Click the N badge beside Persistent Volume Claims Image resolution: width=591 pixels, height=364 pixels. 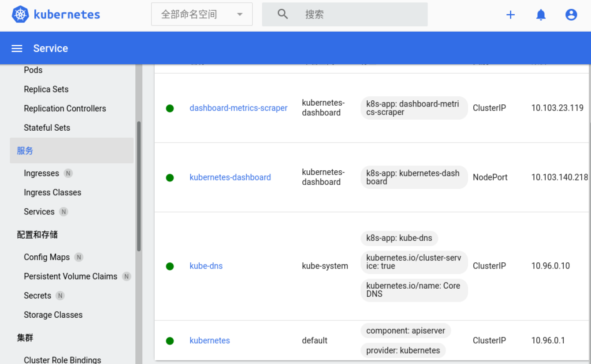126,276
